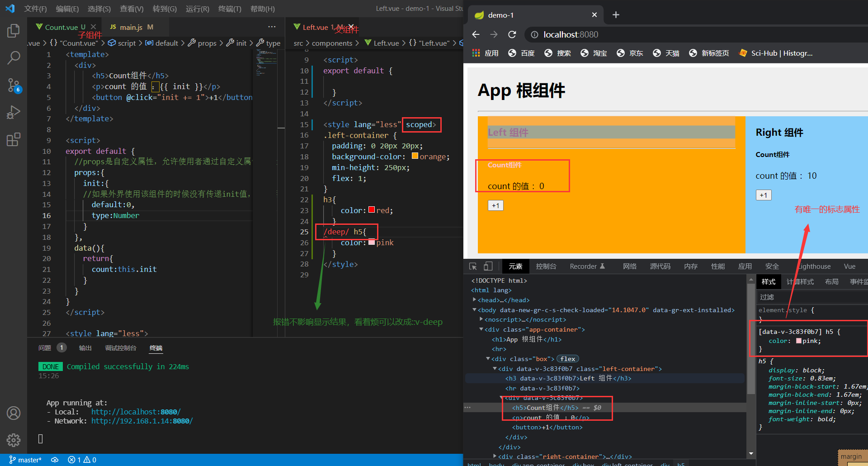The height and width of the screenshot is (466, 868).
Task: Click the red color swatch in Left.vue
Action: 372,210
